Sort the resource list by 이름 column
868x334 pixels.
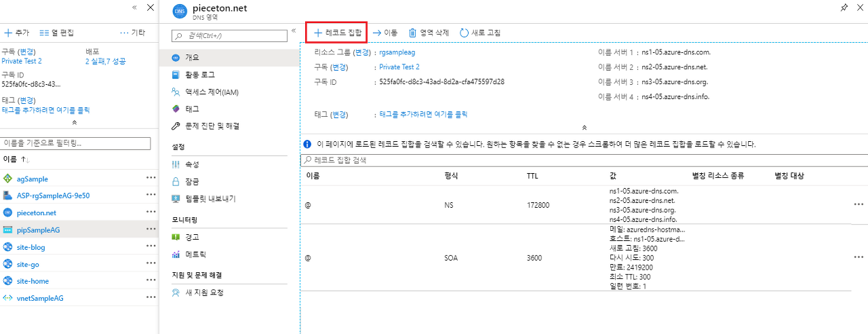(17, 160)
